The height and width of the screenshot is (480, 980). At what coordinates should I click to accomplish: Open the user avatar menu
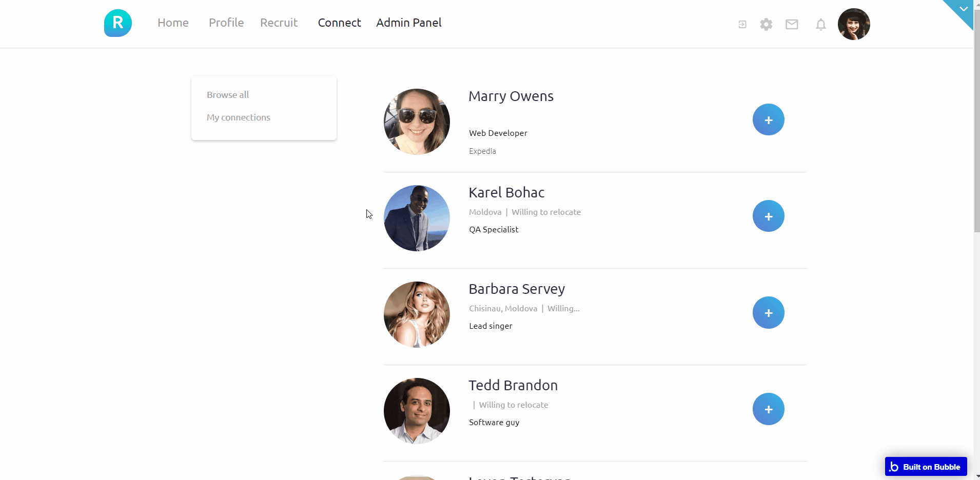pos(853,24)
